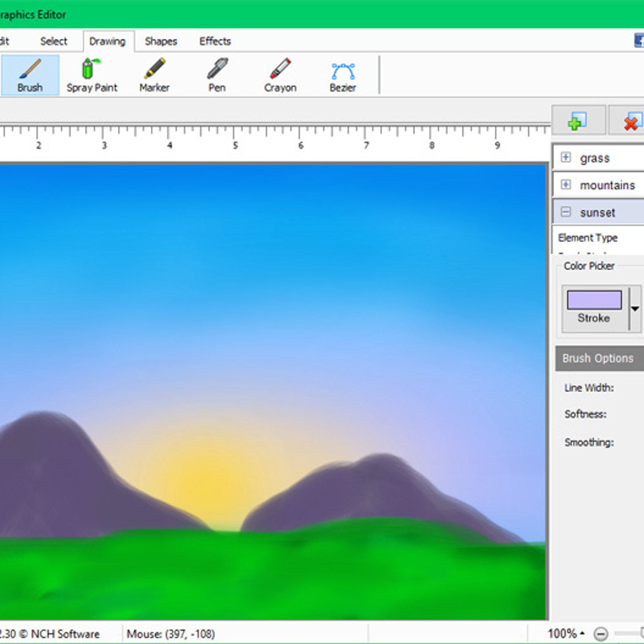Viewport: 644px width, 644px height.
Task: Expand the mountains layer
Action: (566, 184)
